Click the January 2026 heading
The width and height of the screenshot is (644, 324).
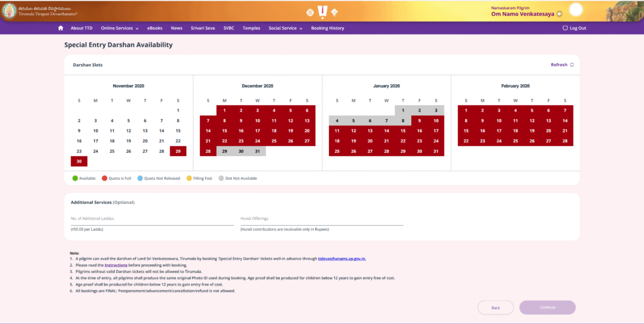387,86
